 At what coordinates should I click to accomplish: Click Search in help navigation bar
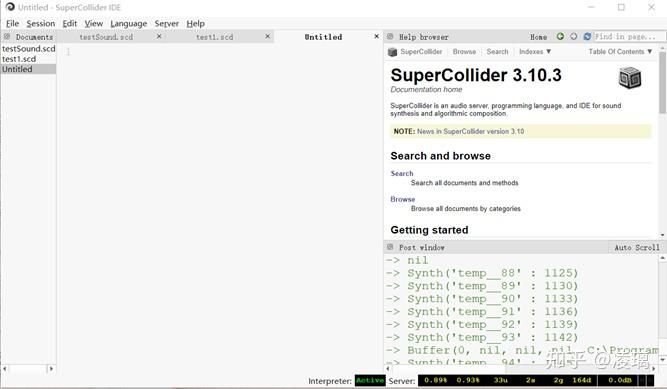(x=497, y=51)
